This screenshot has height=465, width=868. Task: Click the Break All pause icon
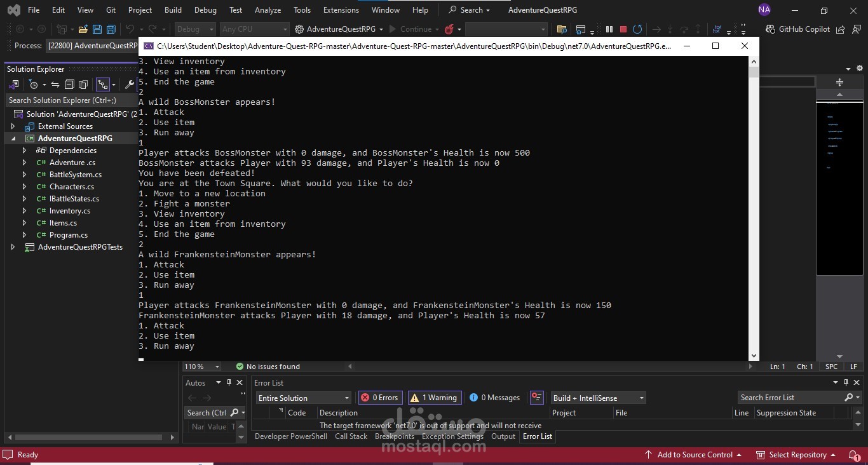609,29
